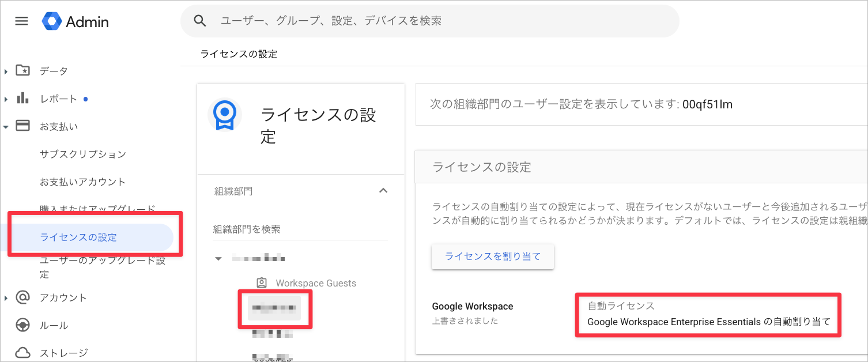Click the 上書きされました status text
Image resolution: width=868 pixels, height=362 pixels.
465,320
